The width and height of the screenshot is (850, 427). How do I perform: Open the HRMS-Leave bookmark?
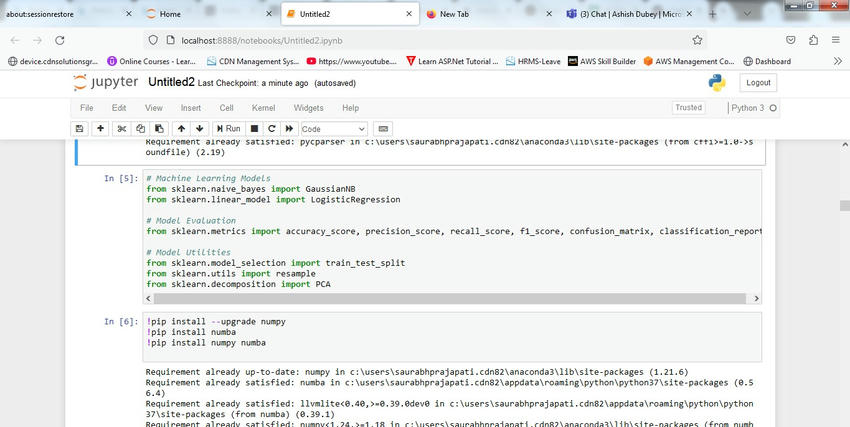(533, 61)
